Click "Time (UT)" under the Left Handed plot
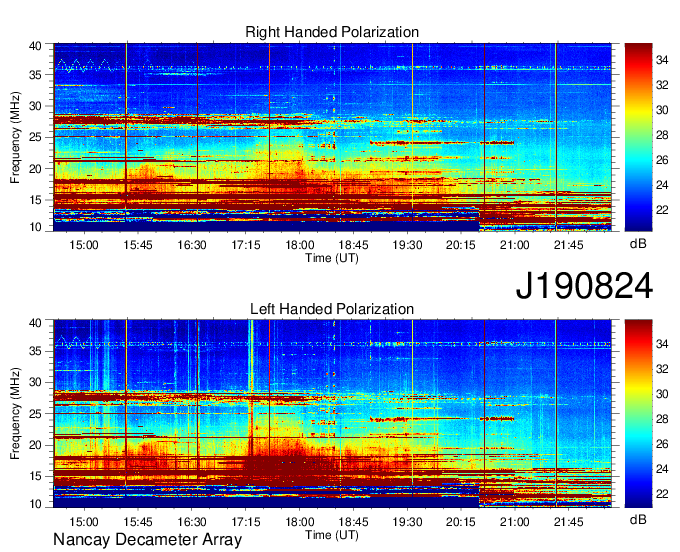This screenshot has height=552, width=680. click(332, 535)
